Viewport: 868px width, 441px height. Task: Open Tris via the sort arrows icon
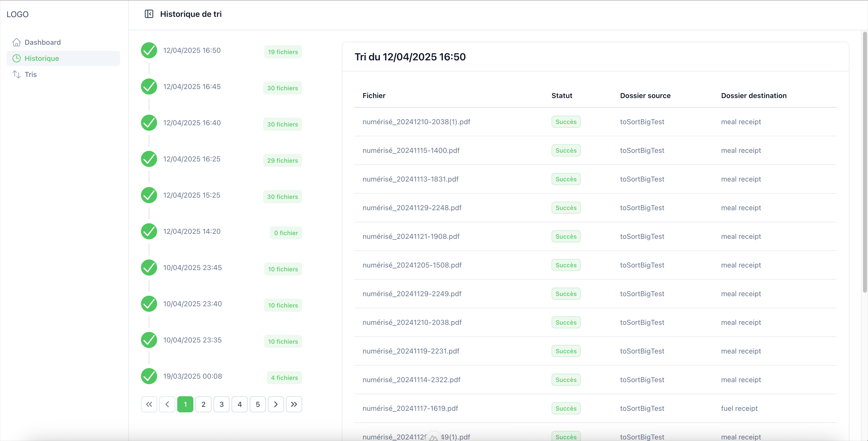tap(17, 74)
